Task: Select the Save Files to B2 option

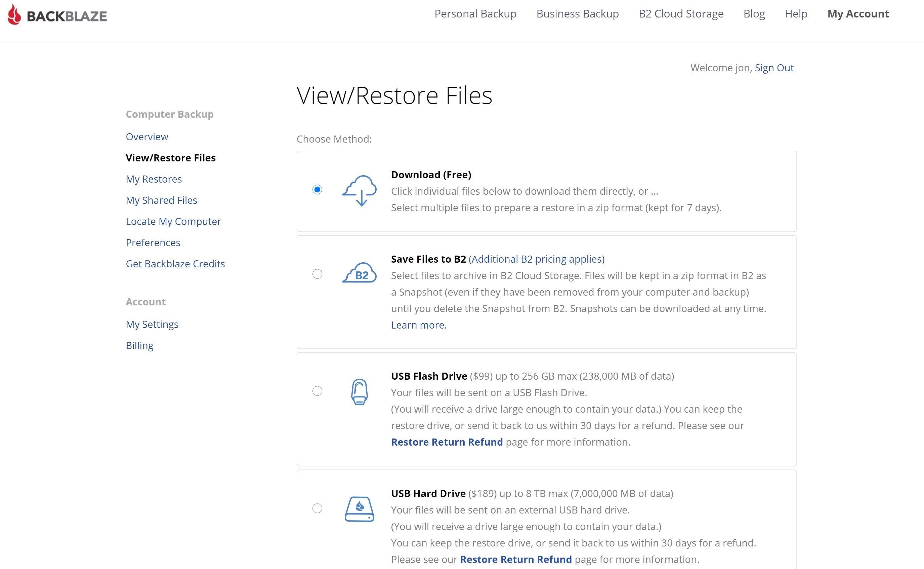Action: [317, 274]
